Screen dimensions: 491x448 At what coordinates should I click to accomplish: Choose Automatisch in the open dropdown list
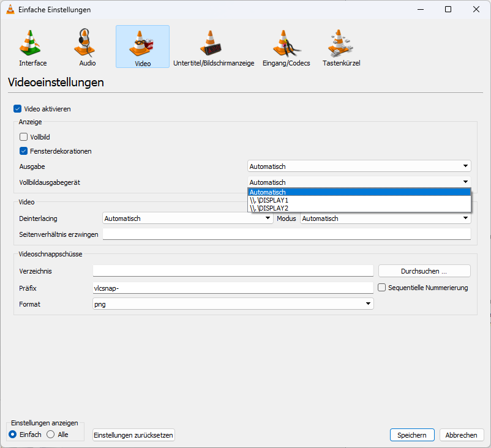click(x=359, y=192)
